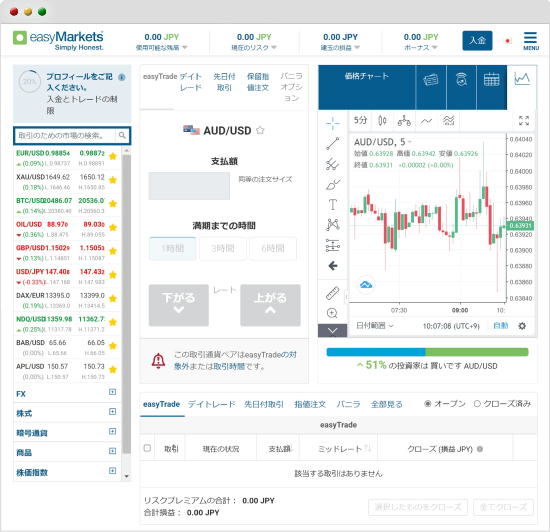Select the brush drawing tool
This screenshot has height=532, width=550.
333,184
